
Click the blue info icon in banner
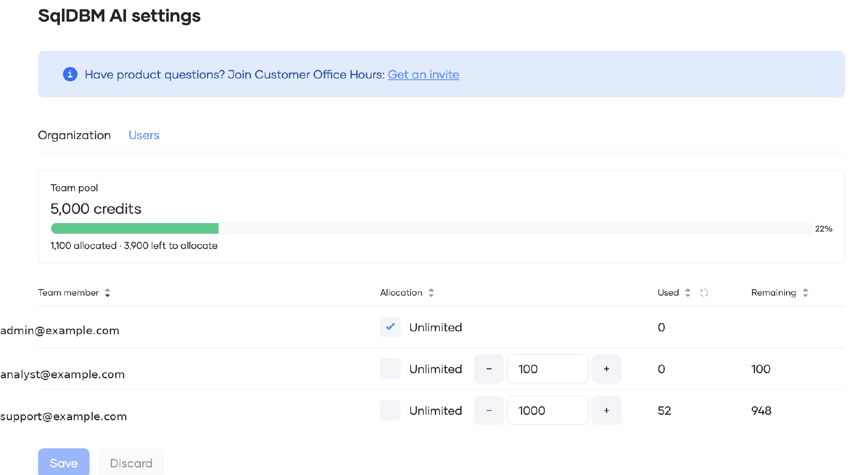coord(70,74)
